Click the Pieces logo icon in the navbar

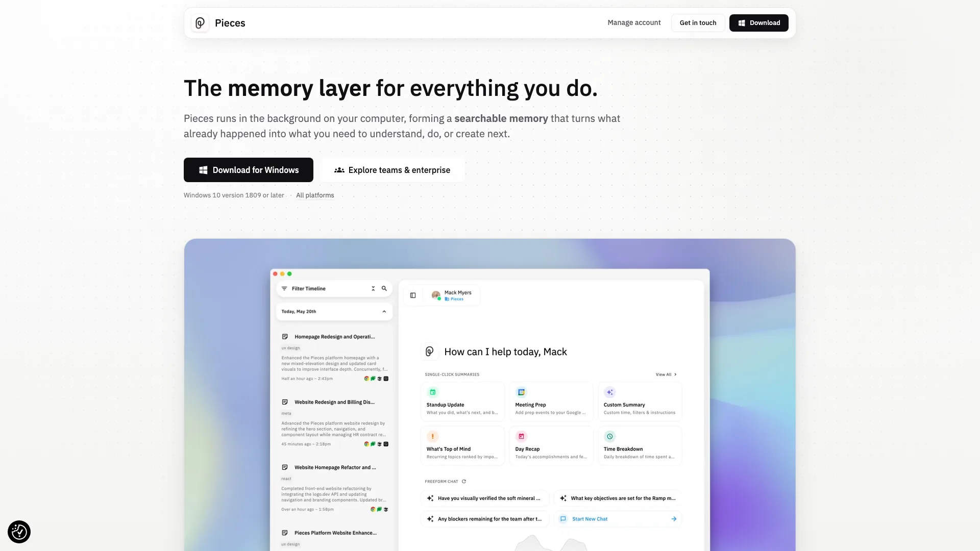coord(200,23)
